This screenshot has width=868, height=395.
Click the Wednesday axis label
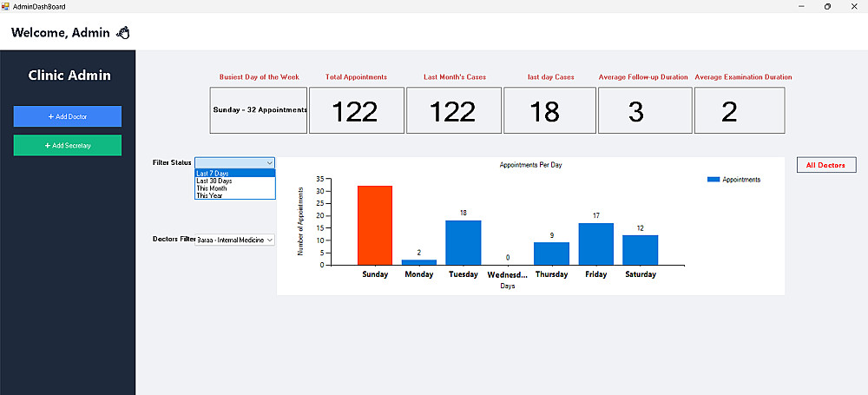click(508, 274)
